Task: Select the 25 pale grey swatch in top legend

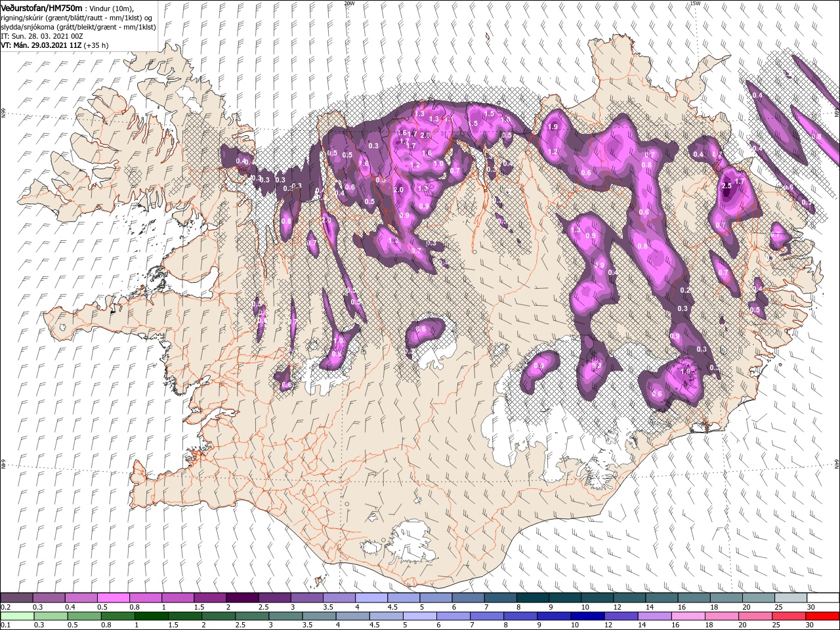Action: [789, 598]
